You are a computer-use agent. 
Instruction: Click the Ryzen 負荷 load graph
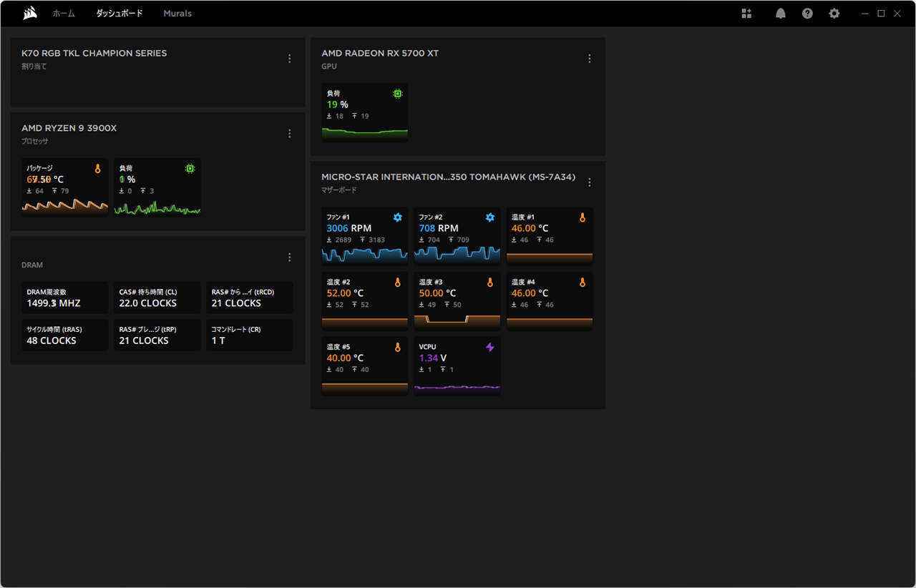pyautogui.click(x=157, y=207)
